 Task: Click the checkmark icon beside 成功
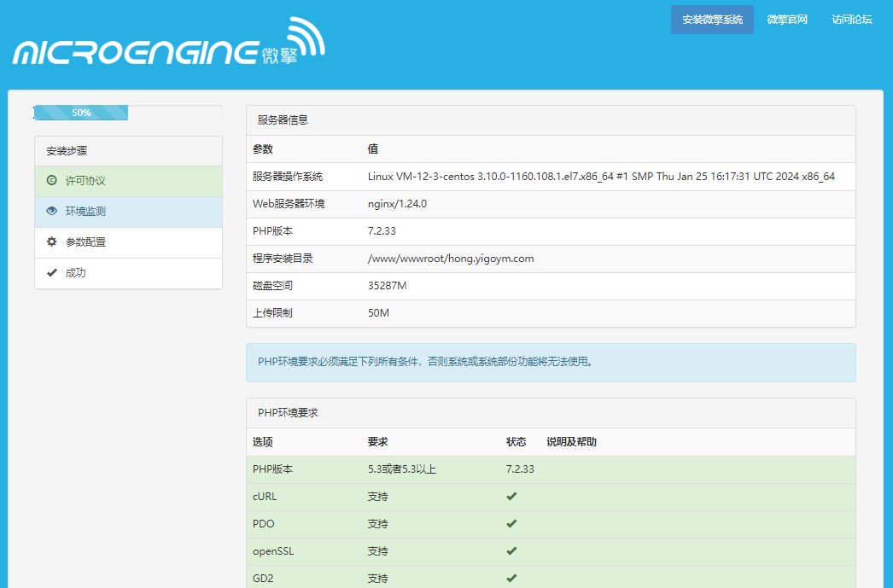[50, 272]
